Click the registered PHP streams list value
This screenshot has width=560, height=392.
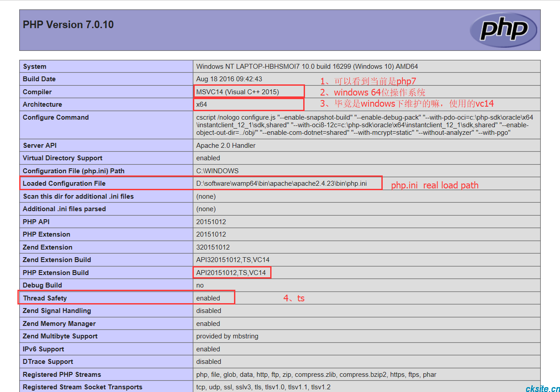pyautogui.click(x=317, y=375)
